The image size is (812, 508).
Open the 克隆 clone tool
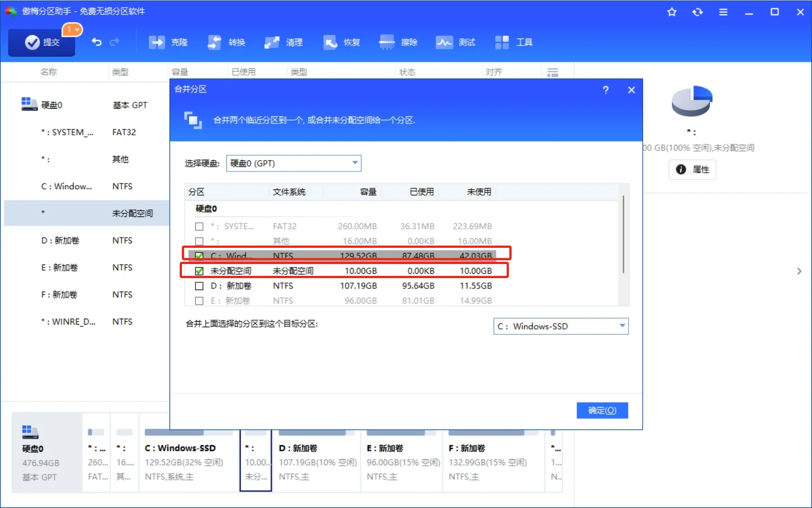tap(168, 42)
